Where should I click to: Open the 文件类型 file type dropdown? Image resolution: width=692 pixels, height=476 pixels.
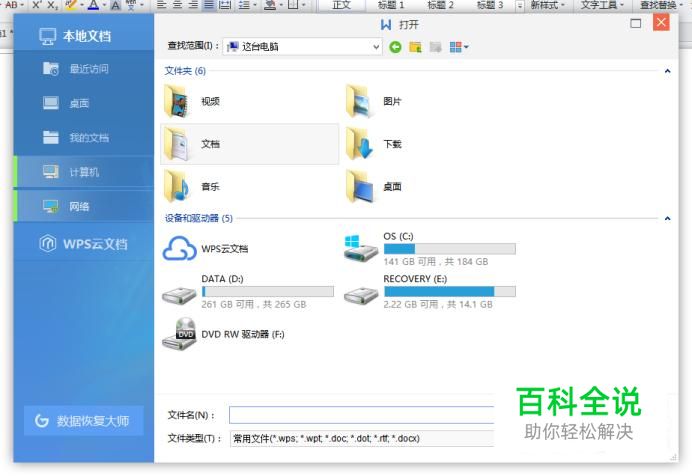coord(361,439)
